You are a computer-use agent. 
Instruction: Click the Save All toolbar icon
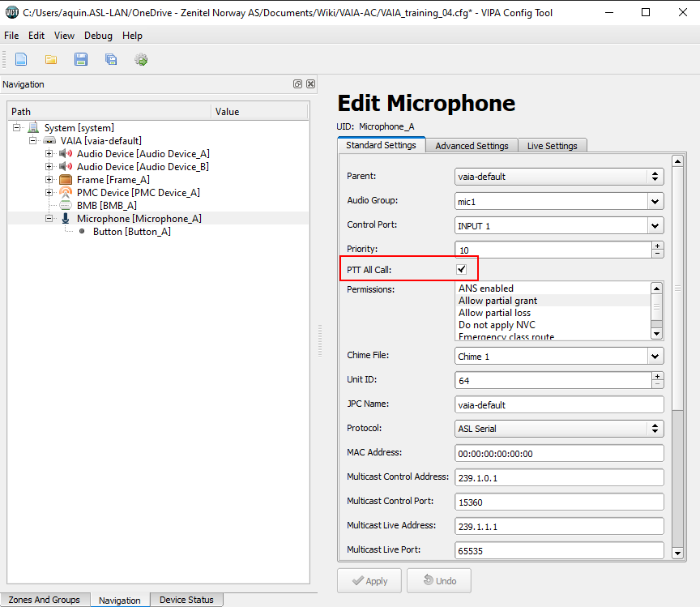[111, 59]
